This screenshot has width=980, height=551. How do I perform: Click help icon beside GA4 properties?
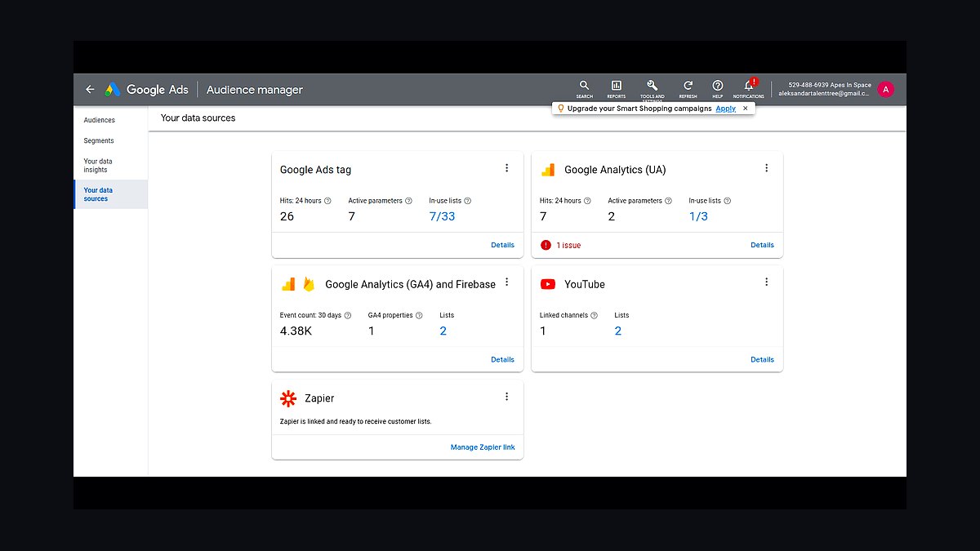click(419, 315)
